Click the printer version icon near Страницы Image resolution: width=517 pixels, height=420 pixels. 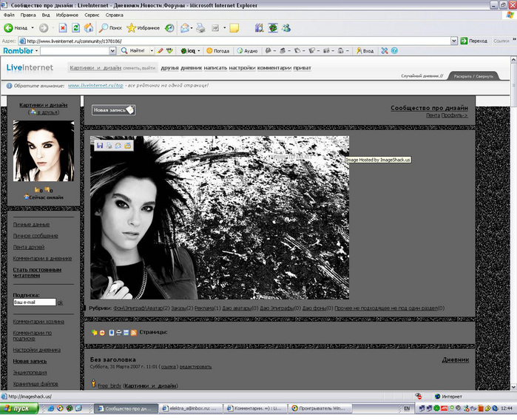click(118, 333)
